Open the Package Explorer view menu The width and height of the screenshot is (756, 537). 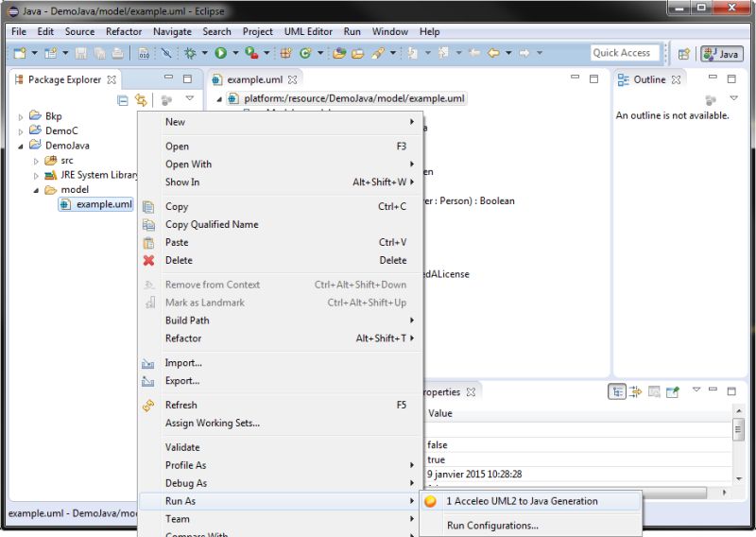pos(190,98)
